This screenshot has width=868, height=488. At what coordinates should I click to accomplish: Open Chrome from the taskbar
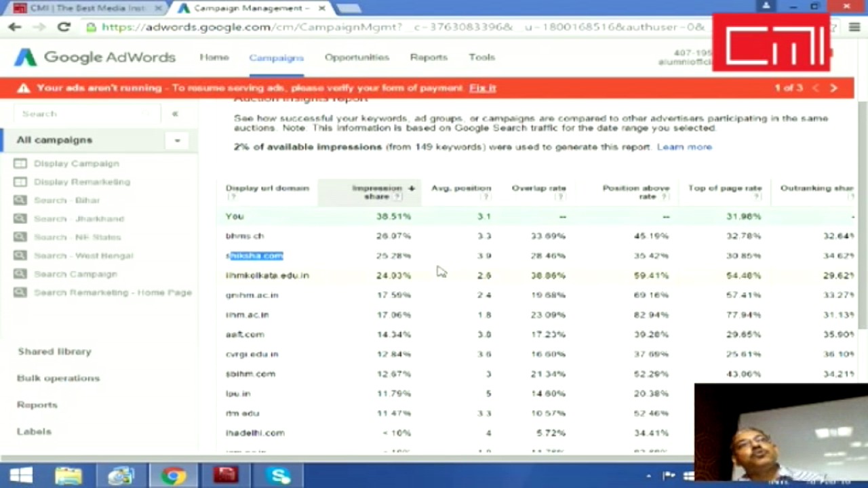click(x=174, y=476)
